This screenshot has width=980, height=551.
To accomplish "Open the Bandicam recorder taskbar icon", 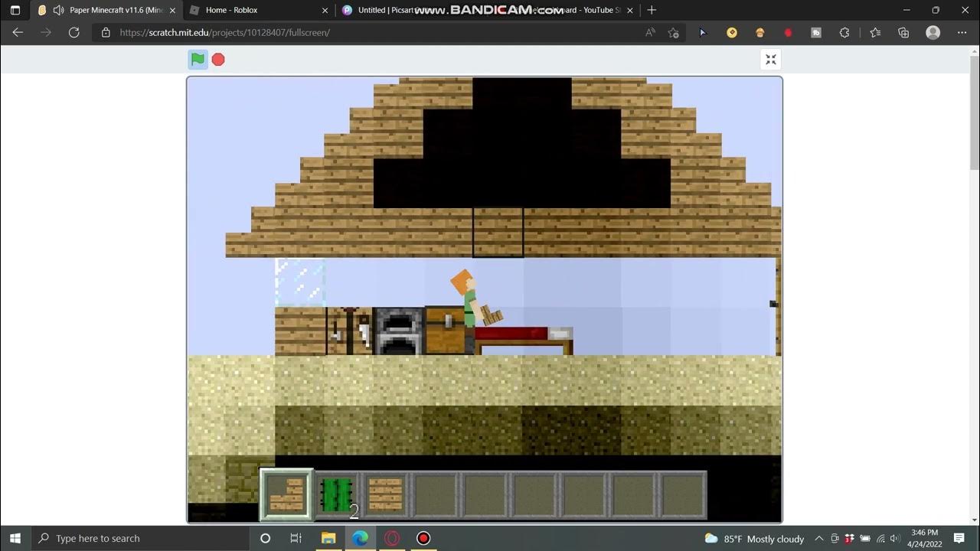I will (423, 538).
